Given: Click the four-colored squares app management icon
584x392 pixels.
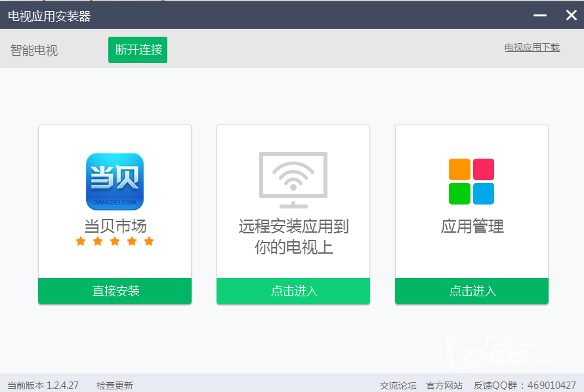Looking at the screenshot, I should click(472, 182).
